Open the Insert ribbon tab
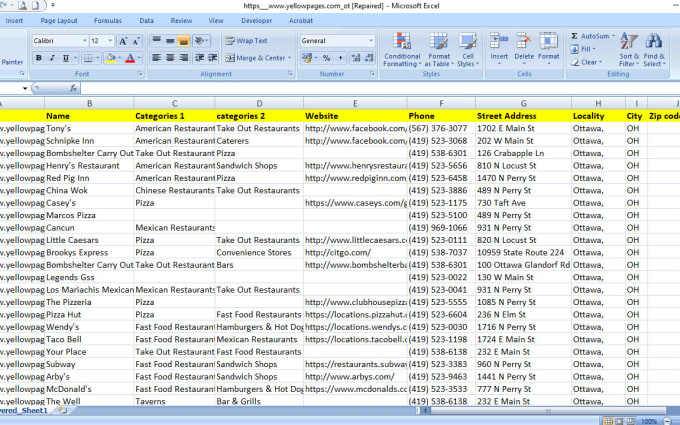Image resolution: width=680 pixels, height=425 pixels. tap(14, 20)
